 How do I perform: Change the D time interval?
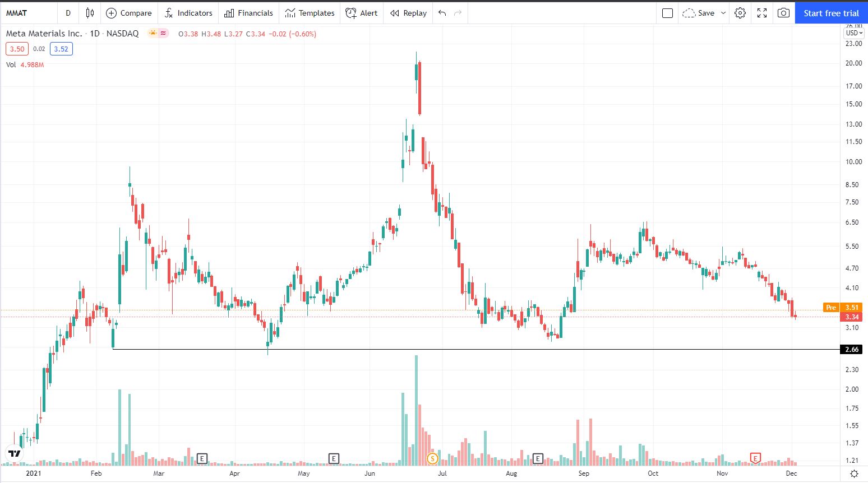coord(68,13)
